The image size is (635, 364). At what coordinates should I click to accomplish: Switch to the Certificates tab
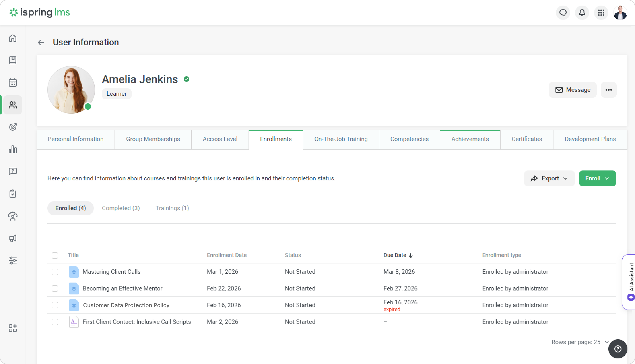click(x=526, y=139)
